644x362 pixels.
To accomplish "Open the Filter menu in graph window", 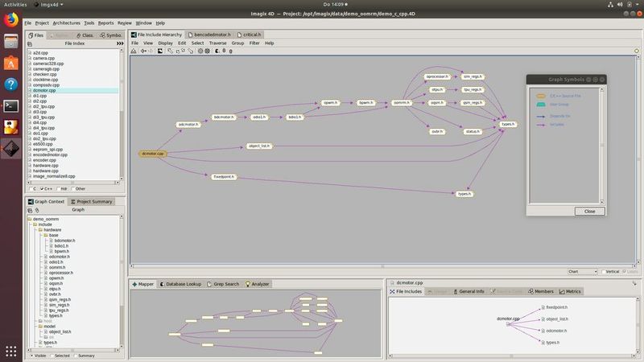I will (x=254, y=43).
